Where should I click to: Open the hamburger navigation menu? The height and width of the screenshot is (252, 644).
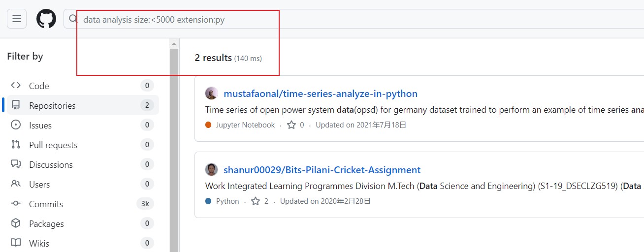(x=17, y=19)
